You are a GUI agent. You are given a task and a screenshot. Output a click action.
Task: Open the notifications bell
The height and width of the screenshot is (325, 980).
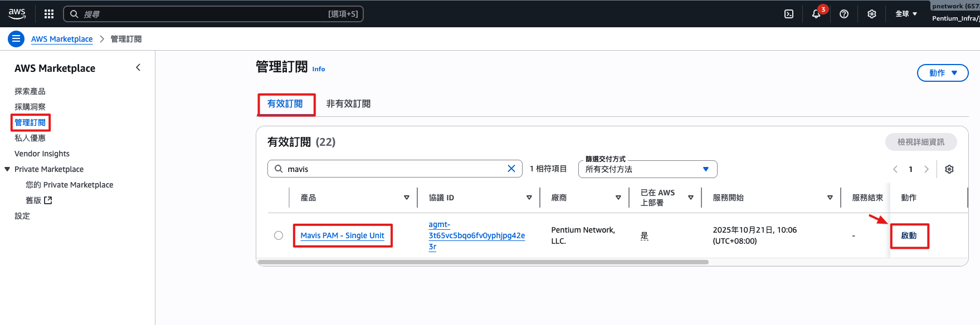click(816, 14)
